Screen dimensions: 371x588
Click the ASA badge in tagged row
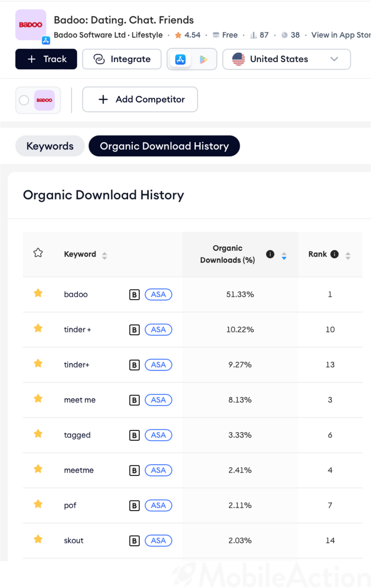pos(158,435)
